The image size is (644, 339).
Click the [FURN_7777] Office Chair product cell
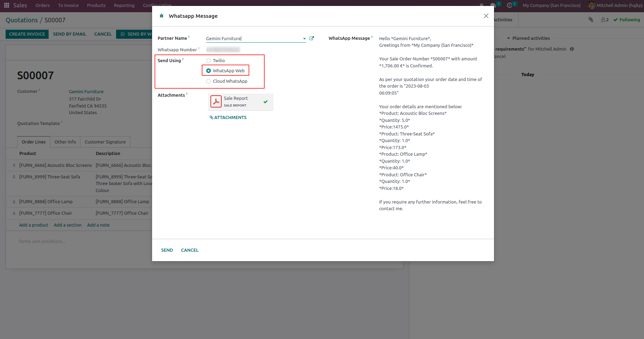coord(45,213)
